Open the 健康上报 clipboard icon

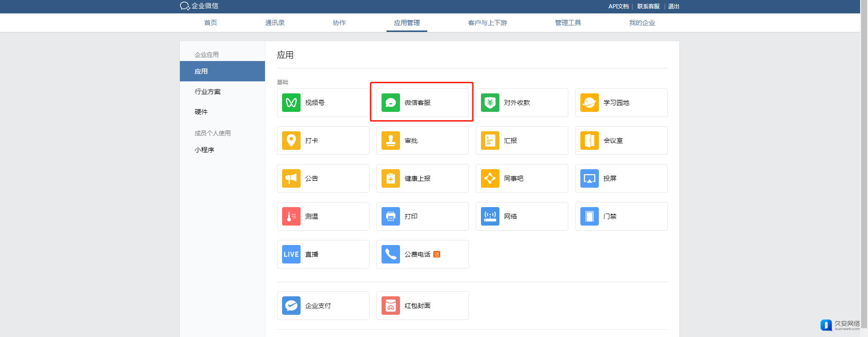391,178
